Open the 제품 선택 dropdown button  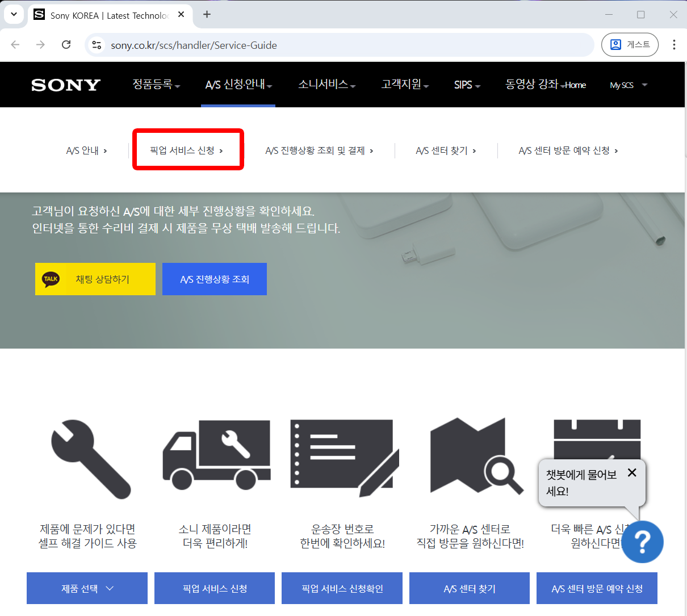87,588
